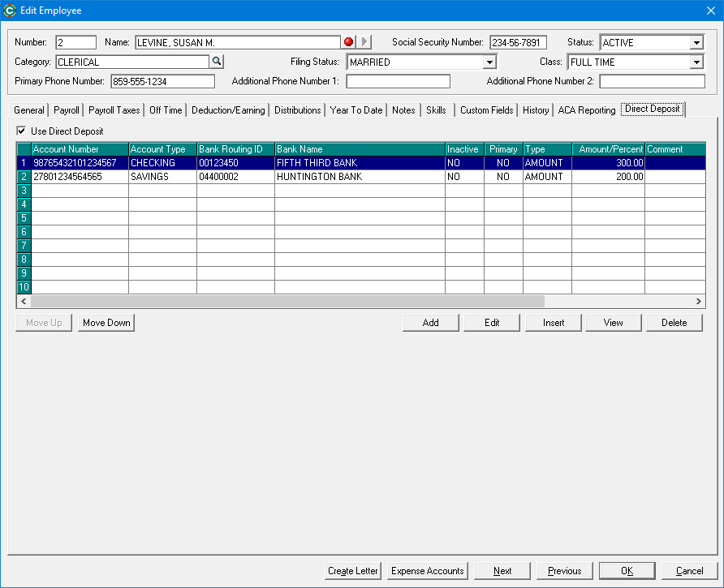The image size is (724, 588).
Task: Open the Category lookup magnifier icon
Action: click(x=217, y=62)
